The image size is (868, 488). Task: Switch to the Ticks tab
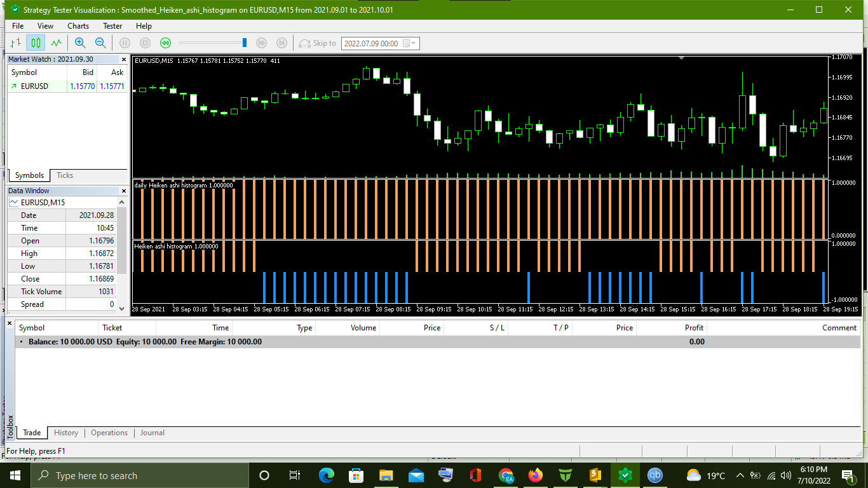coord(65,175)
